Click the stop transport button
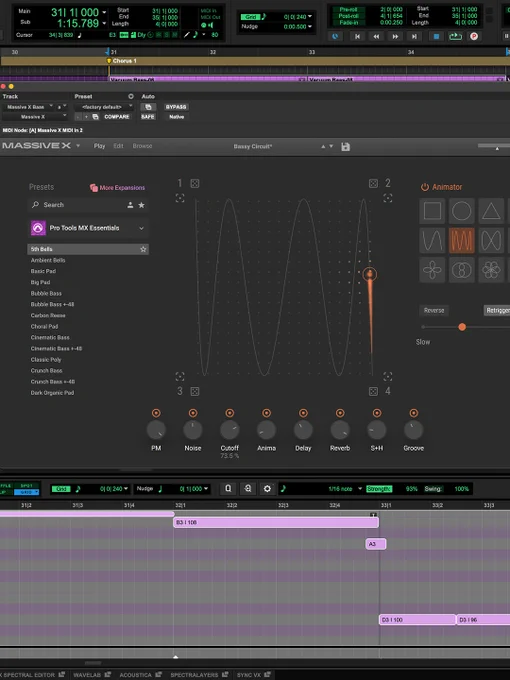510x680 pixels. pos(436,36)
